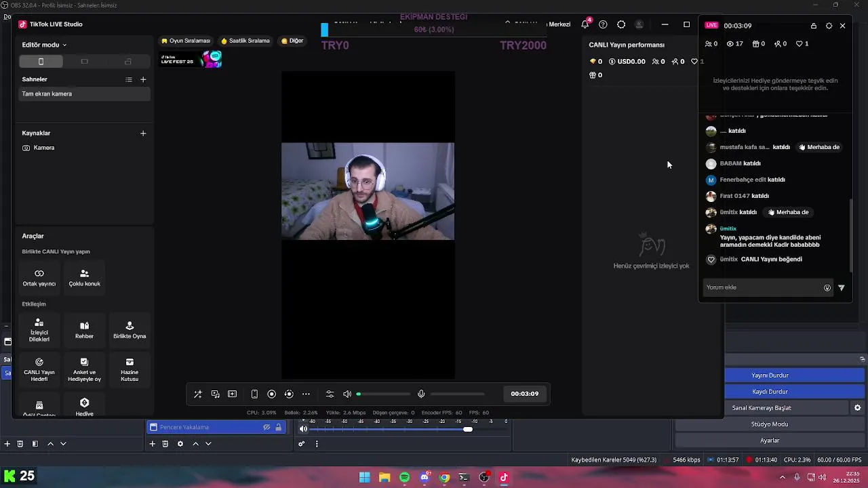This screenshot has width=868, height=488.
Task: Open the scenes list view icon
Action: [129, 79]
